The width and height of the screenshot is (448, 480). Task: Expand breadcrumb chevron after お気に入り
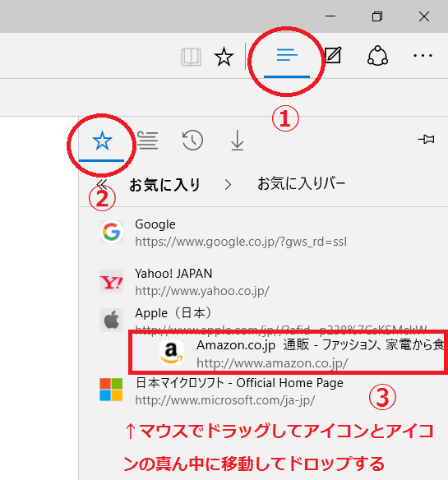(228, 185)
